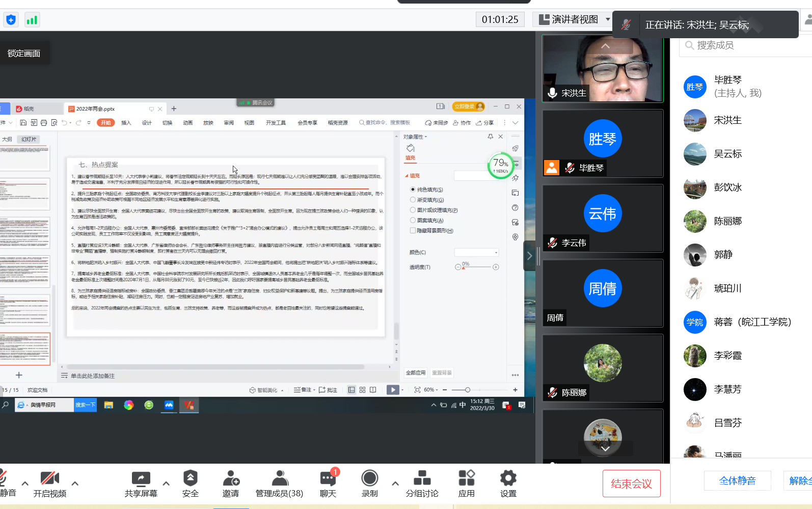Click the Invite (邀请) icon
The width and height of the screenshot is (812, 509).
(230, 479)
